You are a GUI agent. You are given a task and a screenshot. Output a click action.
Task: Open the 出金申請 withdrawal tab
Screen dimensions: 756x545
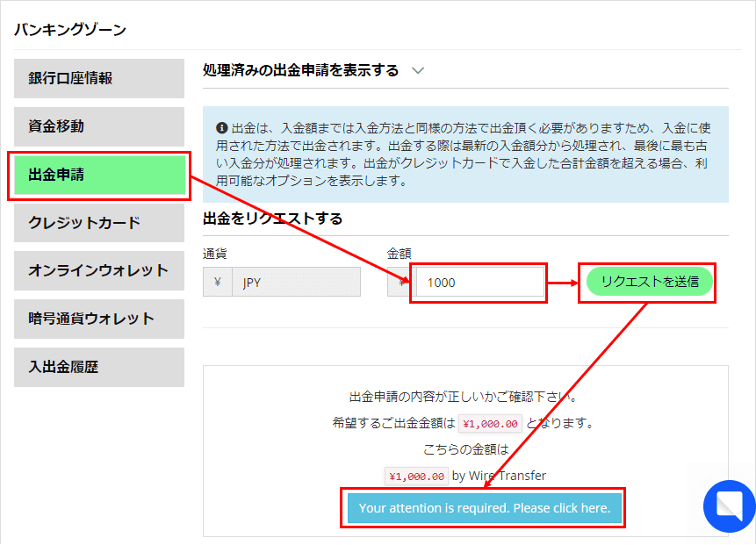pyautogui.click(x=99, y=175)
